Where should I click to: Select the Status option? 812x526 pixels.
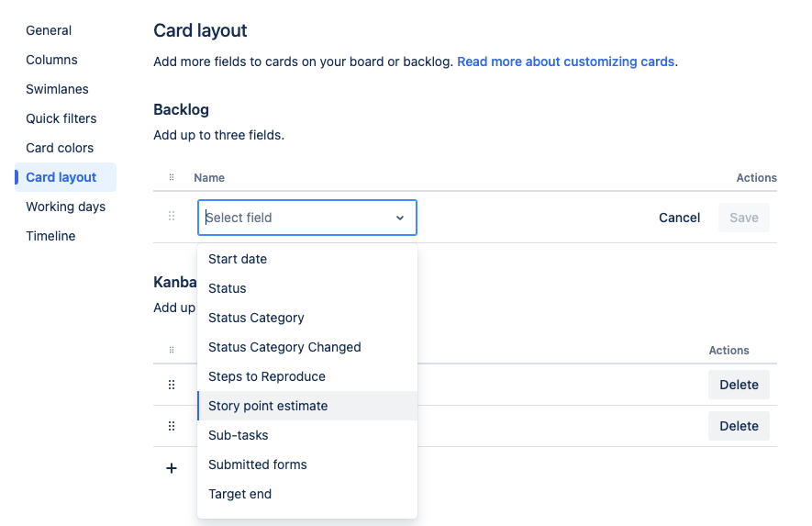click(x=228, y=288)
